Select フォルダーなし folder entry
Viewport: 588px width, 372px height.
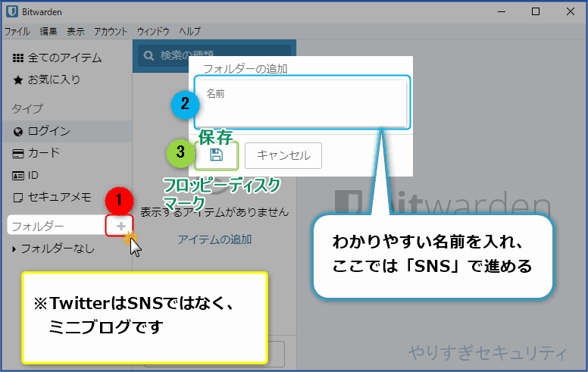tap(58, 249)
